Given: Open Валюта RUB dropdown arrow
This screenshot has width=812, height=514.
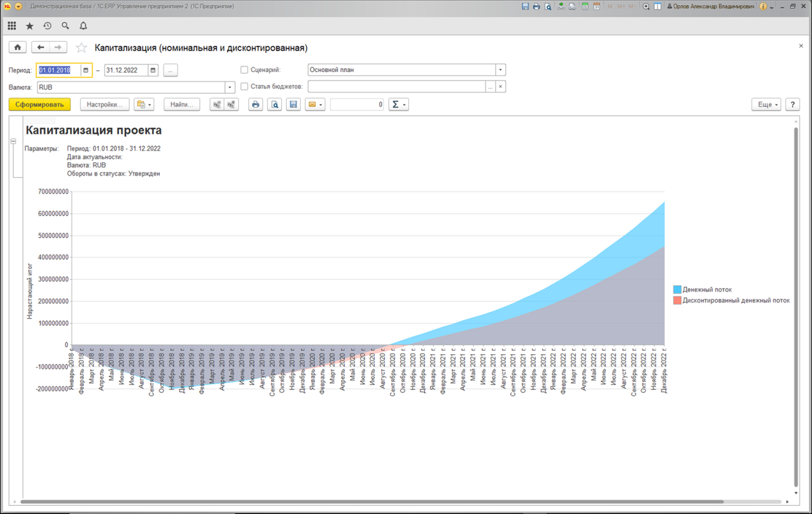Looking at the screenshot, I should [x=230, y=87].
